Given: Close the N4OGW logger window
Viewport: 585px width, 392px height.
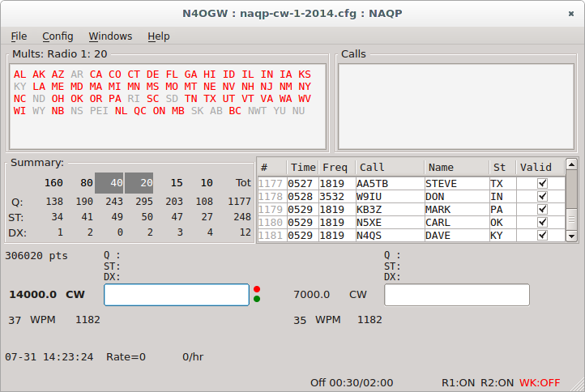Looking at the screenshot, I should point(571,14).
